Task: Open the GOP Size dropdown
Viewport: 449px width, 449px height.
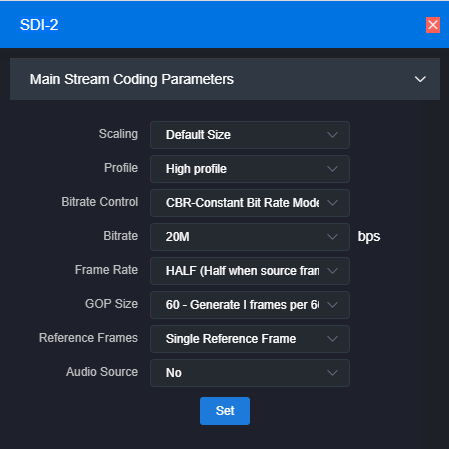Action: tap(250, 305)
